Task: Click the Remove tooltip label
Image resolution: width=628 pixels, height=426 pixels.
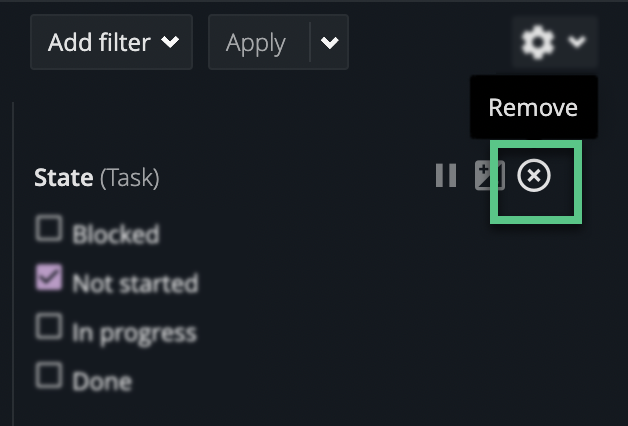Action: tap(533, 107)
